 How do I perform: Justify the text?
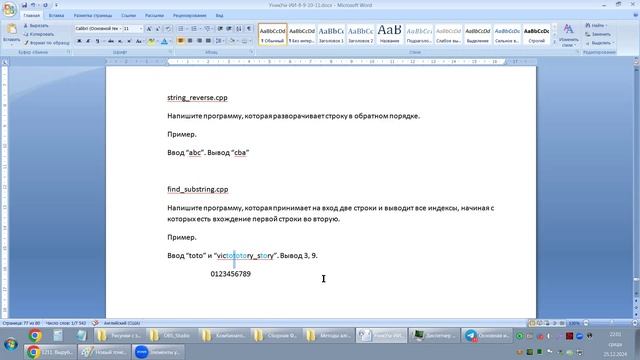point(208,41)
